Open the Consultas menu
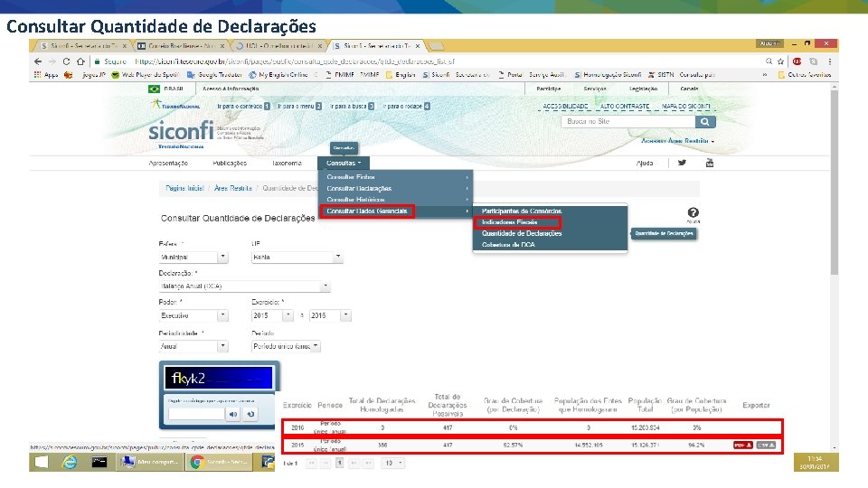The width and height of the screenshot is (868, 488). tap(344, 164)
